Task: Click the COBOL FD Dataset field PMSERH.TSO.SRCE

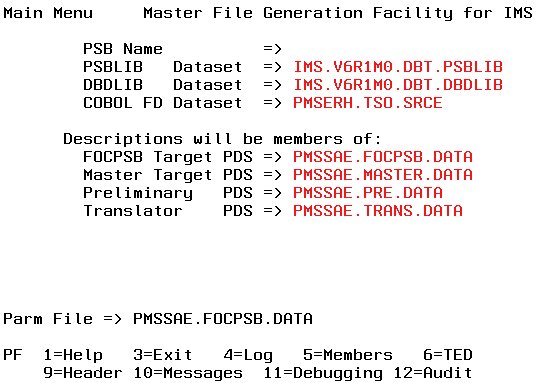Action: pos(367,103)
